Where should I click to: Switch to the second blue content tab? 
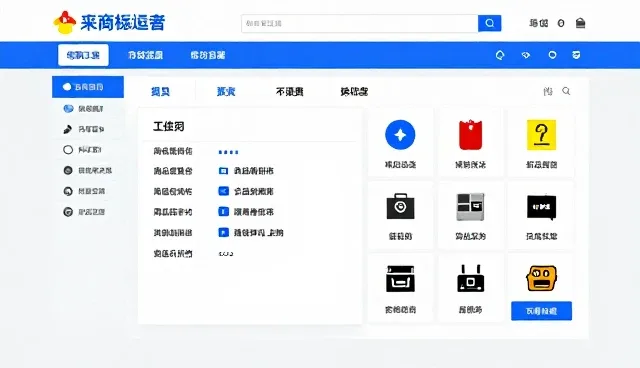coord(226,91)
